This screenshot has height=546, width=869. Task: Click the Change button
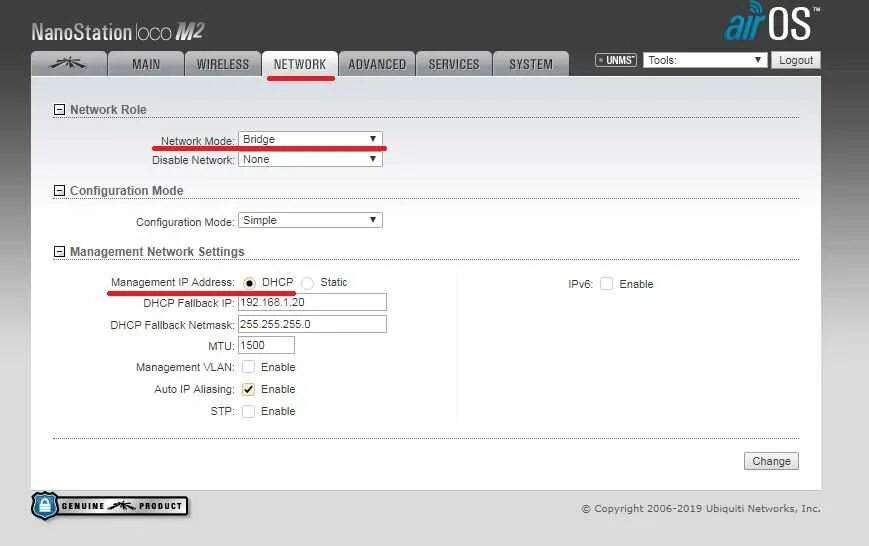771,461
